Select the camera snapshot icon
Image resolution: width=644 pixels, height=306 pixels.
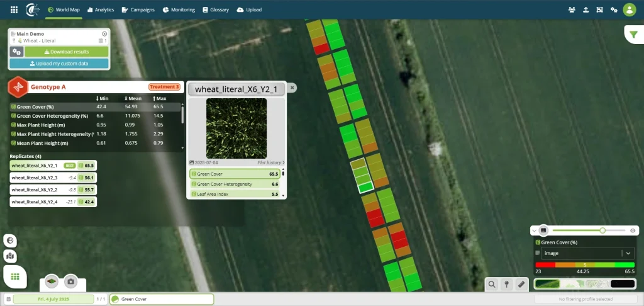click(x=70, y=281)
